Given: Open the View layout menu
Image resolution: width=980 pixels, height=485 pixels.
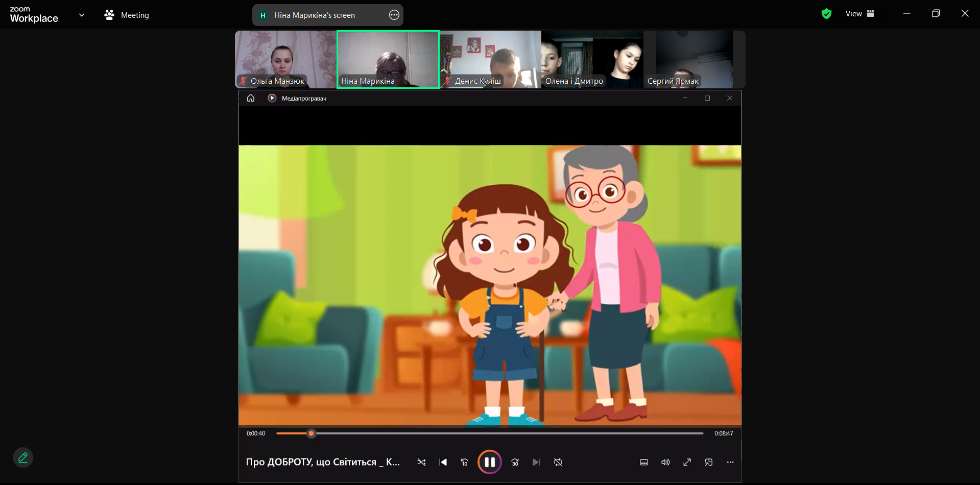Looking at the screenshot, I should (860, 14).
